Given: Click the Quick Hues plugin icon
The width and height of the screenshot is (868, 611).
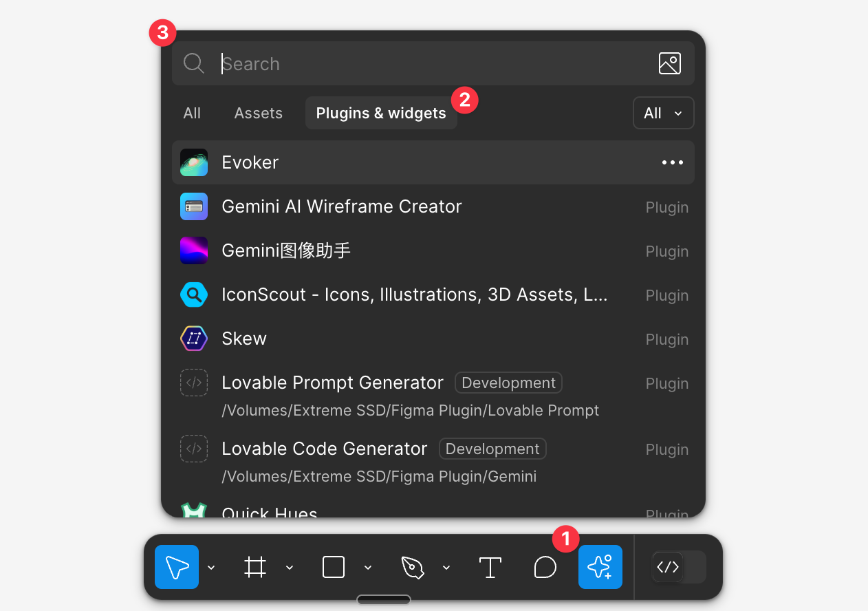Looking at the screenshot, I should tap(194, 510).
